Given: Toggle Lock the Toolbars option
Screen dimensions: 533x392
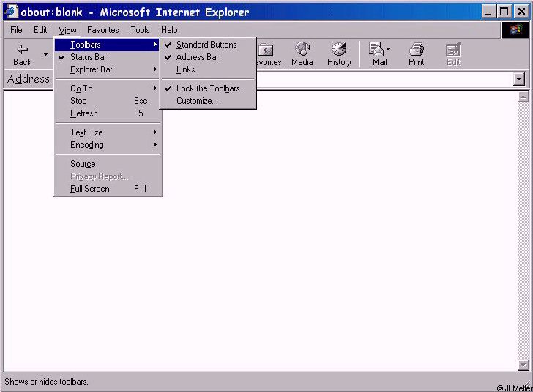Looking at the screenshot, I should tap(208, 88).
